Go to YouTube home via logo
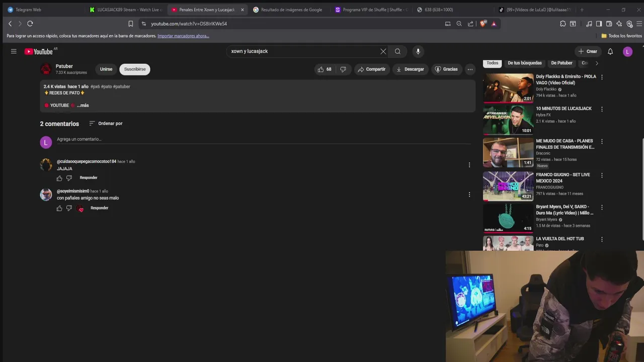 coord(39,51)
